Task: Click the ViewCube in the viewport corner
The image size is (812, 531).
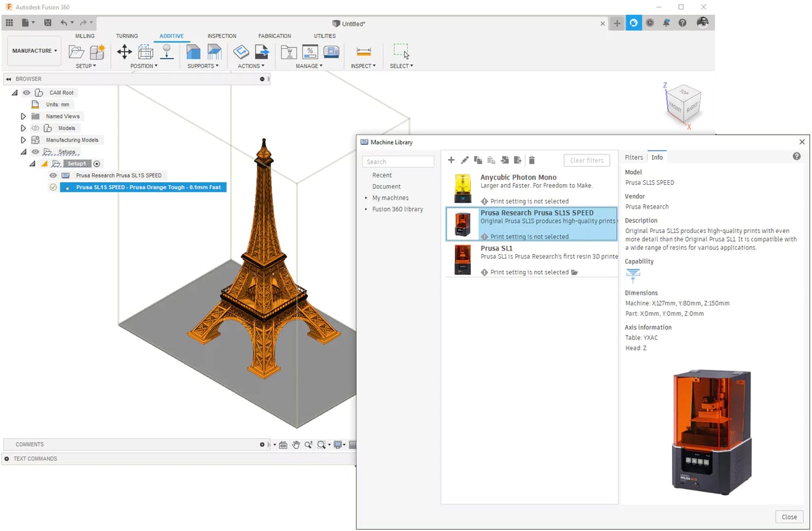Action: [682, 105]
